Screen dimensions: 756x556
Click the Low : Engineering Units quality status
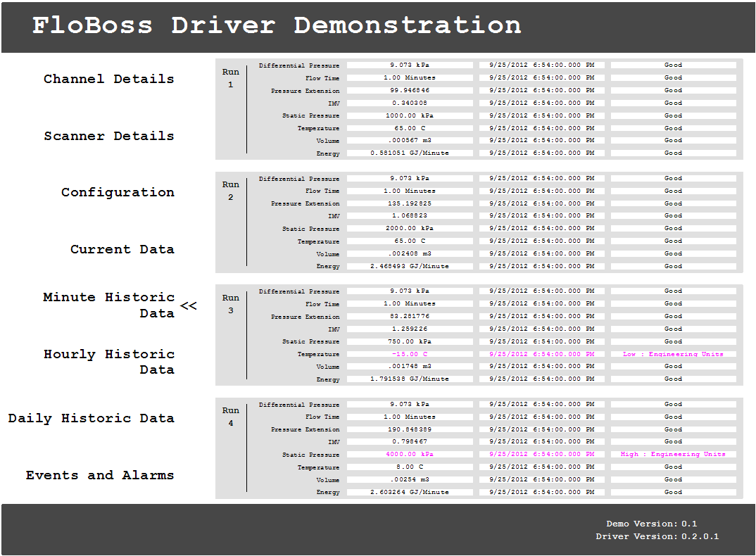point(673,354)
